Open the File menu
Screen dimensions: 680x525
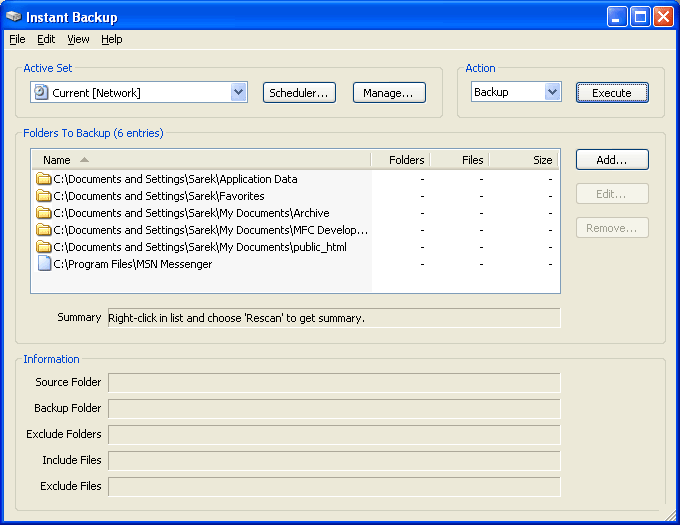click(x=17, y=39)
